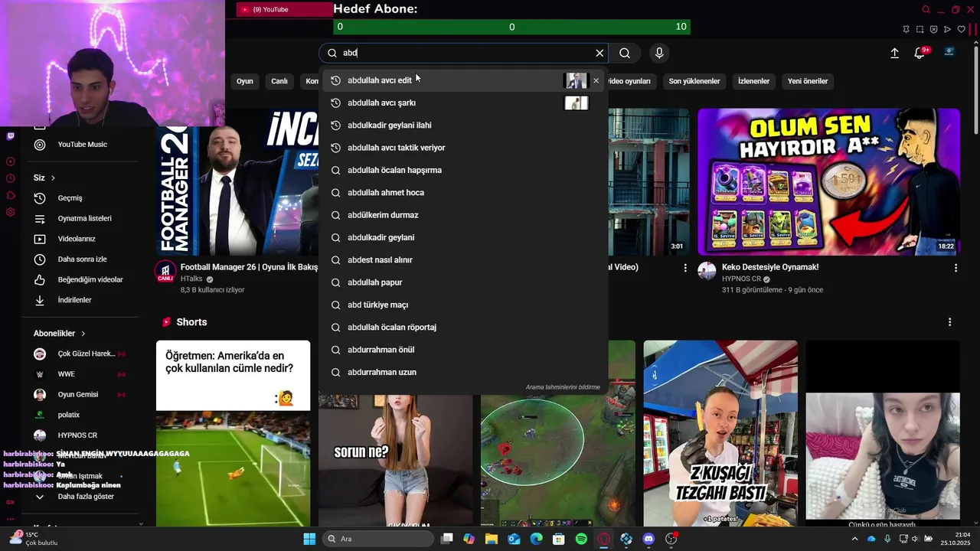Screen dimensions: 980x551
Task: Select suggestion 'abdullah ahmet hoca'
Action: point(463,192)
